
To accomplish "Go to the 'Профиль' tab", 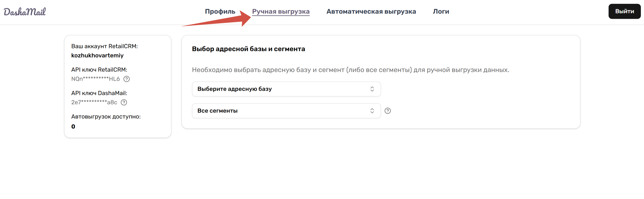I will coord(220,12).
